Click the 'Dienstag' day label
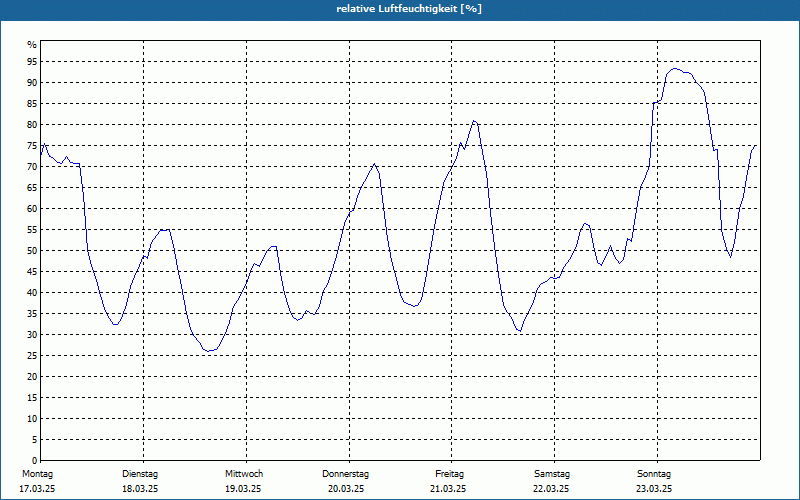The width and height of the screenshot is (800, 500). click(140, 474)
